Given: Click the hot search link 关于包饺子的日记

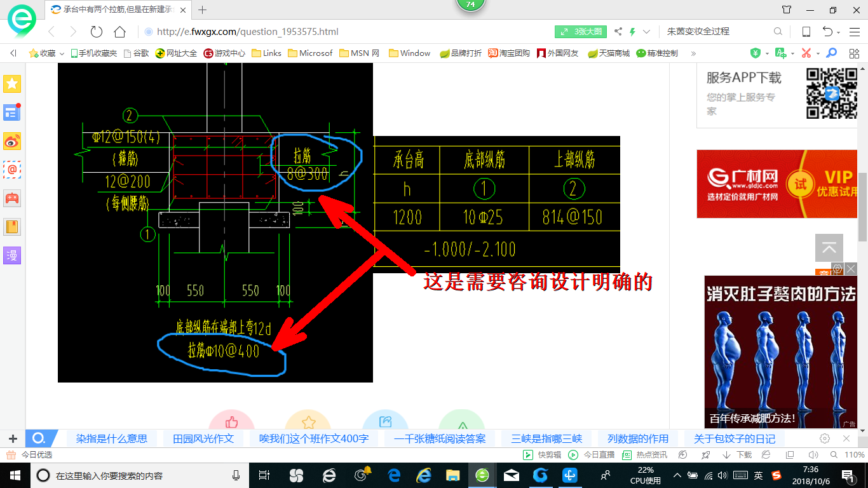Looking at the screenshot, I should [x=735, y=438].
